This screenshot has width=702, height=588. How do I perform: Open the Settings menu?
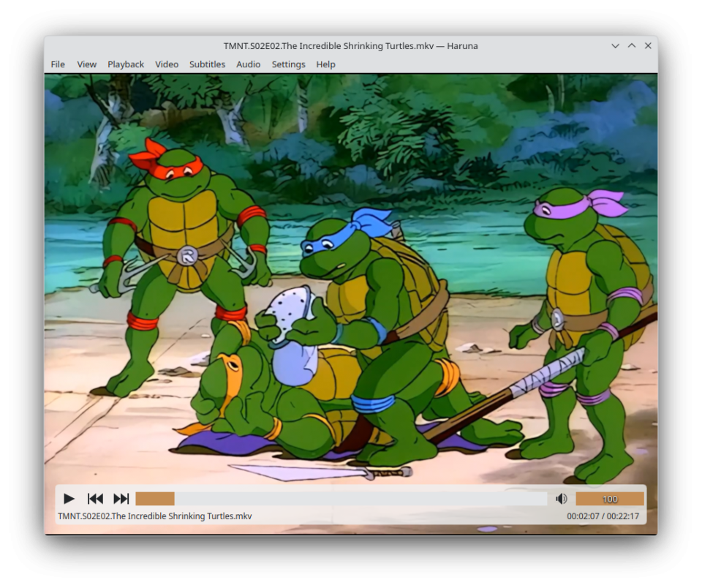tap(288, 64)
